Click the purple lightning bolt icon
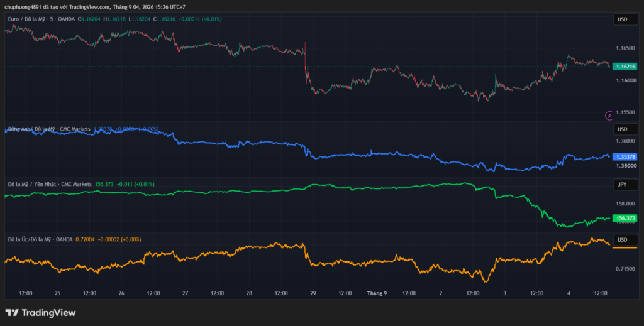The height and width of the screenshot is (326, 644). tap(609, 116)
